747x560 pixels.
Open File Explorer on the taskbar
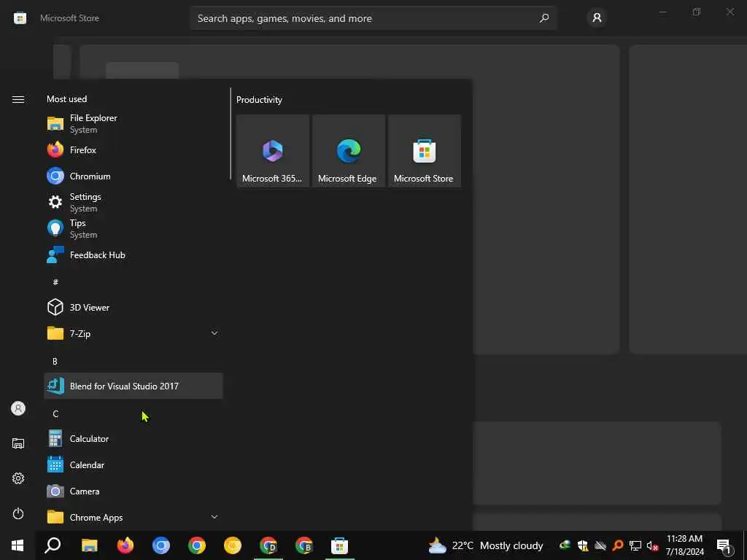[x=89, y=545]
